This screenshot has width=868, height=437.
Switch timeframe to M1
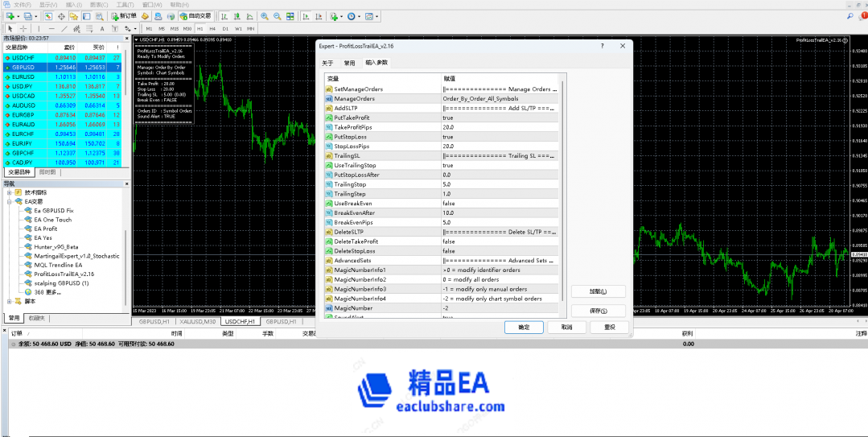[x=149, y=28]
